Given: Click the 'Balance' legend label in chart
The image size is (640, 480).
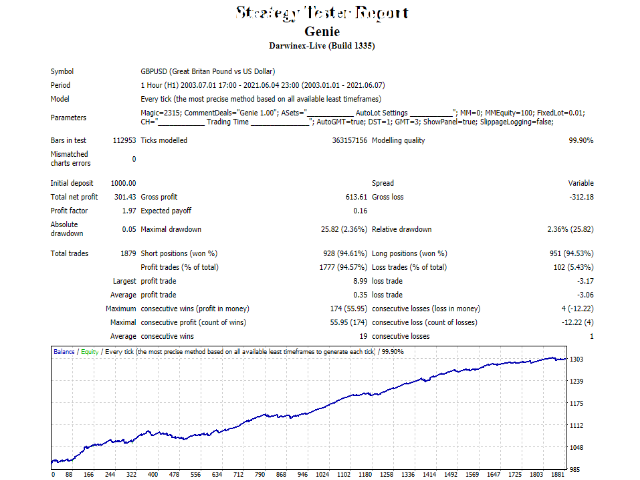Looking at the screenshot, I should (x=64, y=352).
